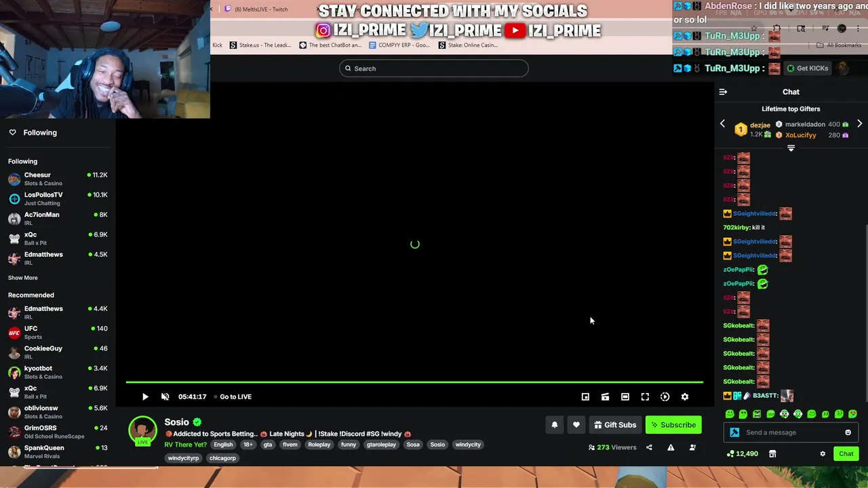868x488 pixels.
Task: Click the Send a message field
Action: tap(792, 432)
